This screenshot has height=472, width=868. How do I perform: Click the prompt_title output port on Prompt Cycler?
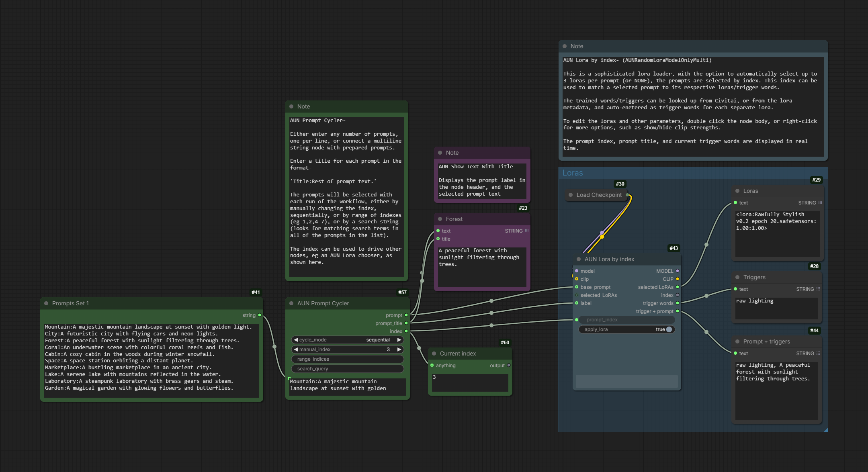pos(406,323)
